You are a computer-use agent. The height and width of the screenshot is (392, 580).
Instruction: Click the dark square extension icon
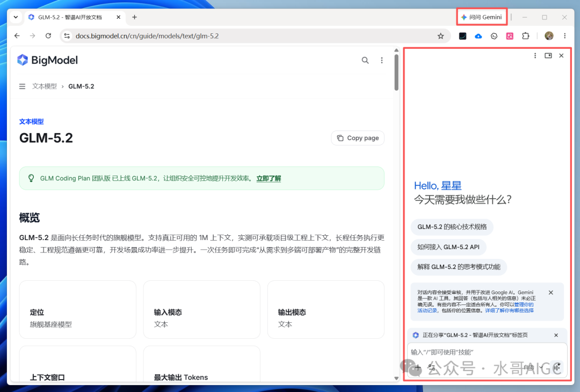coord(463,36)
